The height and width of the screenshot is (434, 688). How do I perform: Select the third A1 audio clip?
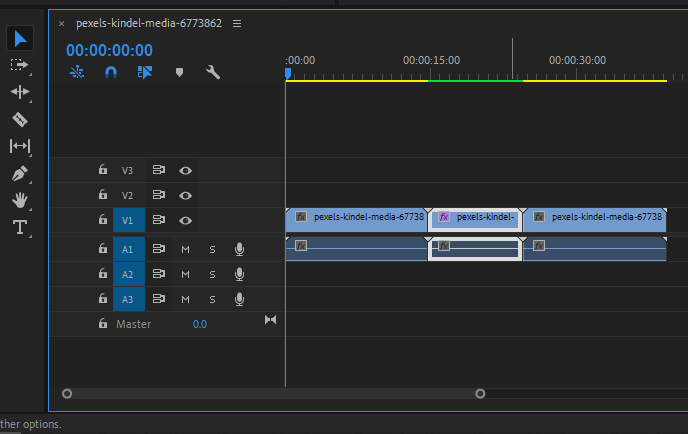[x=595, y=249]
